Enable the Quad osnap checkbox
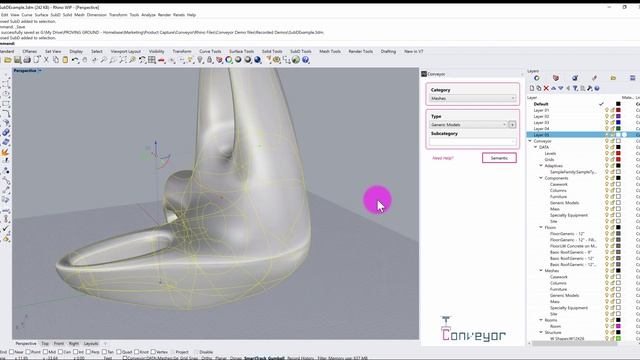Screen dimensions: 640x360 tap(119, 352)
